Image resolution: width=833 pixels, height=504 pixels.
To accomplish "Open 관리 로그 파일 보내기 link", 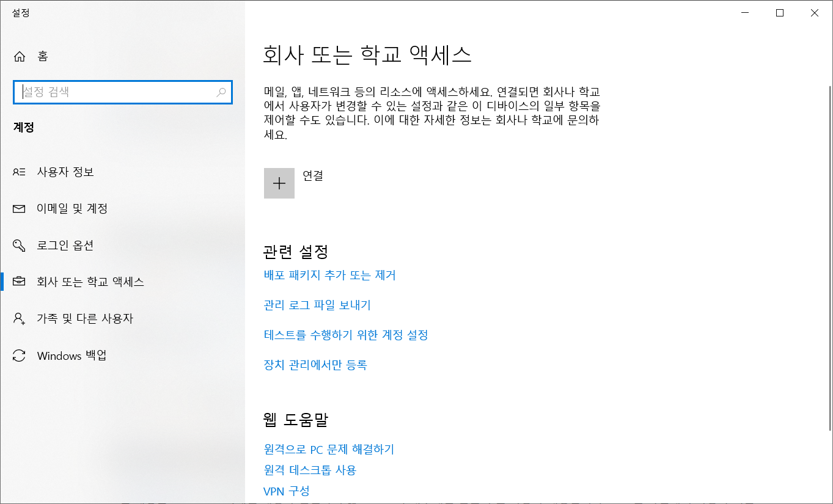I will click(317, 305).
